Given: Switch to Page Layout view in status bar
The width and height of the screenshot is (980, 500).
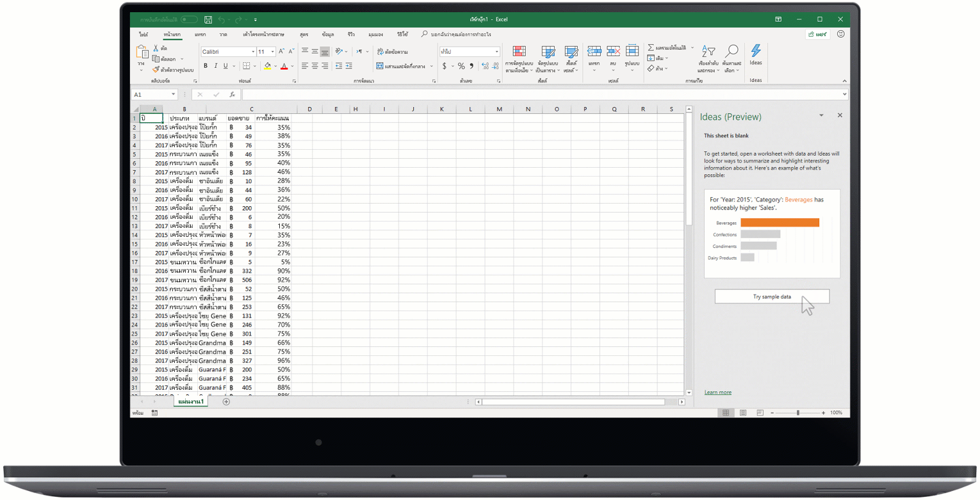Looking at the screenshot, I should tap(742, 413).
